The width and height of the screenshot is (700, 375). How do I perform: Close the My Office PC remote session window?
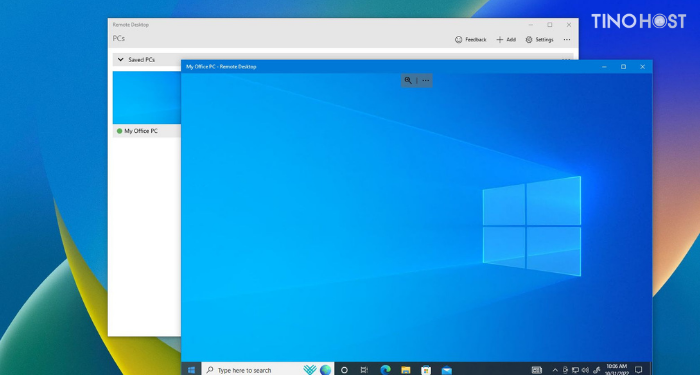click(642, 67)
